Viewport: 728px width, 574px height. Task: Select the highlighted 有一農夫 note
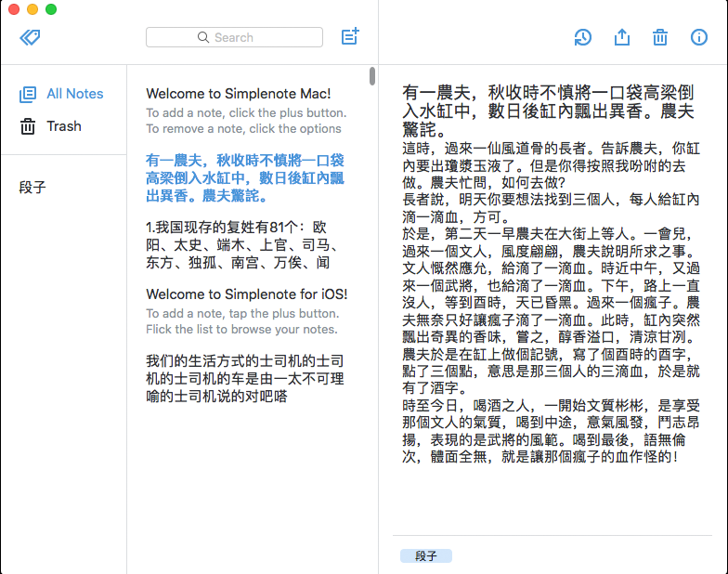coord(245,178)
